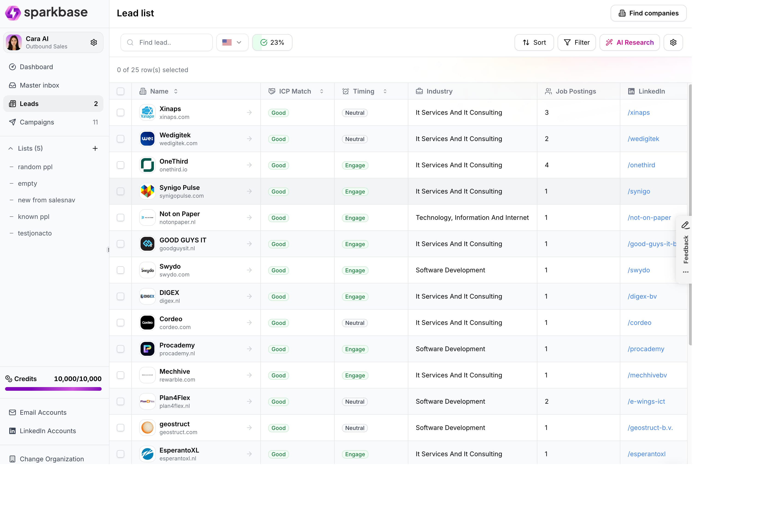
Task: Click the Xinaps company logo
Action: tap(147, 113)
